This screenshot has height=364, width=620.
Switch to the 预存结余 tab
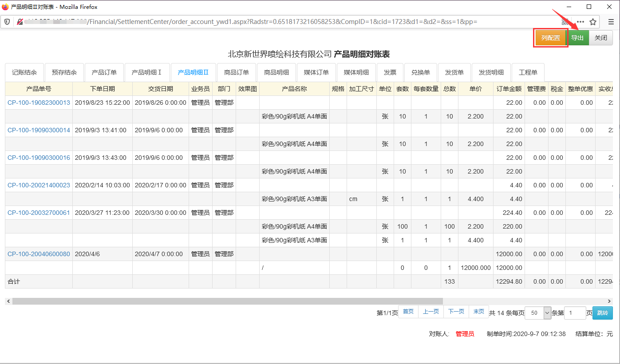click(x=64, y=72)
